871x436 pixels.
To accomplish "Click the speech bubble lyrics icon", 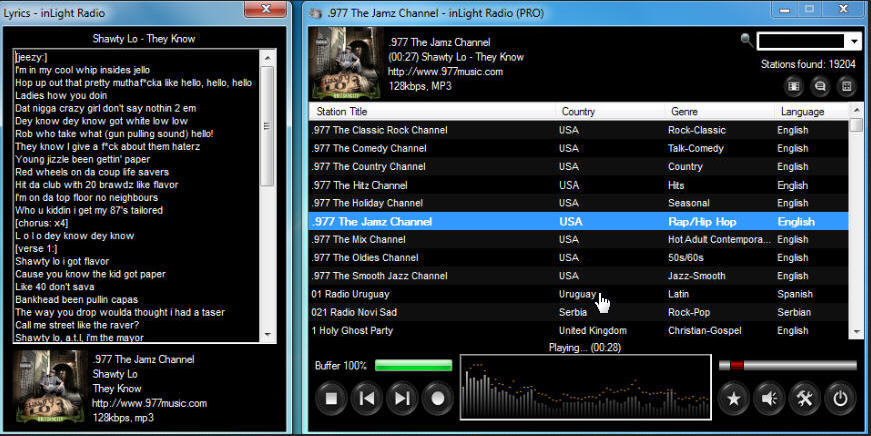I will 820,86.
